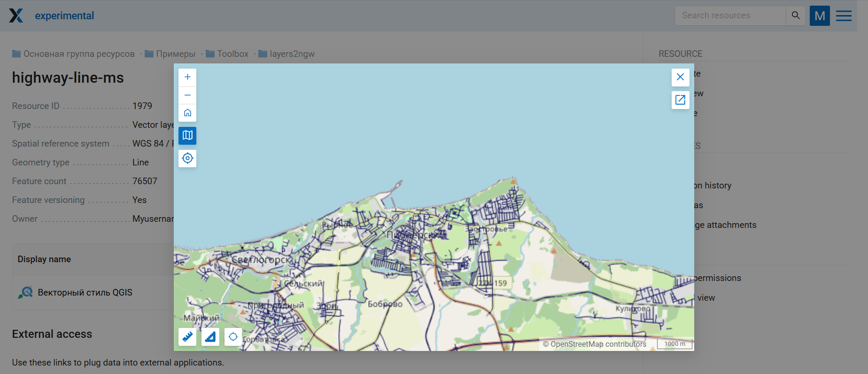Select the area measure tool
Viewport: 868px width, 374px height.
coord(210,336)
